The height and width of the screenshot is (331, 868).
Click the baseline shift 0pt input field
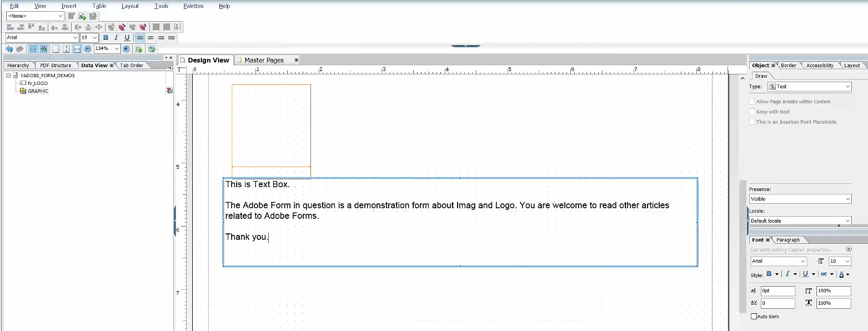click(x=777, y=291)
